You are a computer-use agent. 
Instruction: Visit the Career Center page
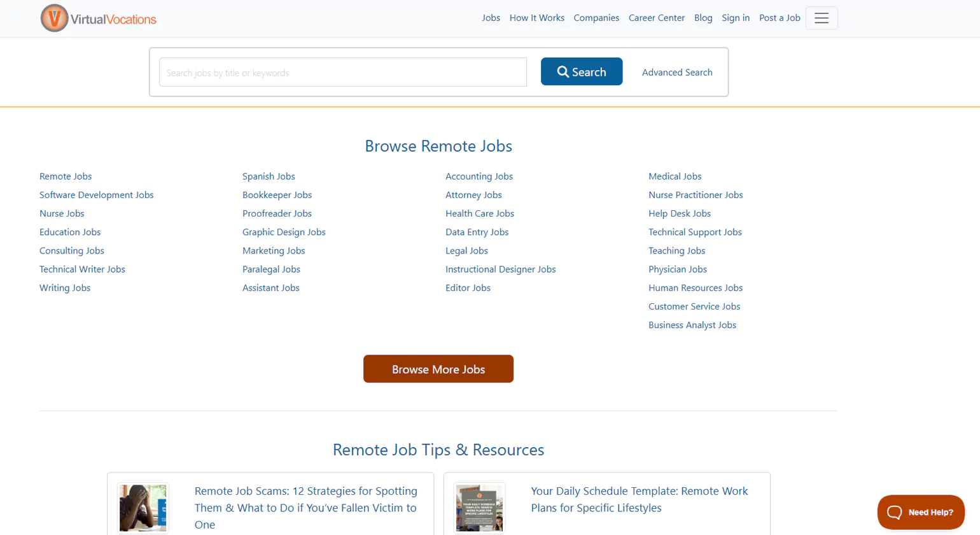click(656, 18)
